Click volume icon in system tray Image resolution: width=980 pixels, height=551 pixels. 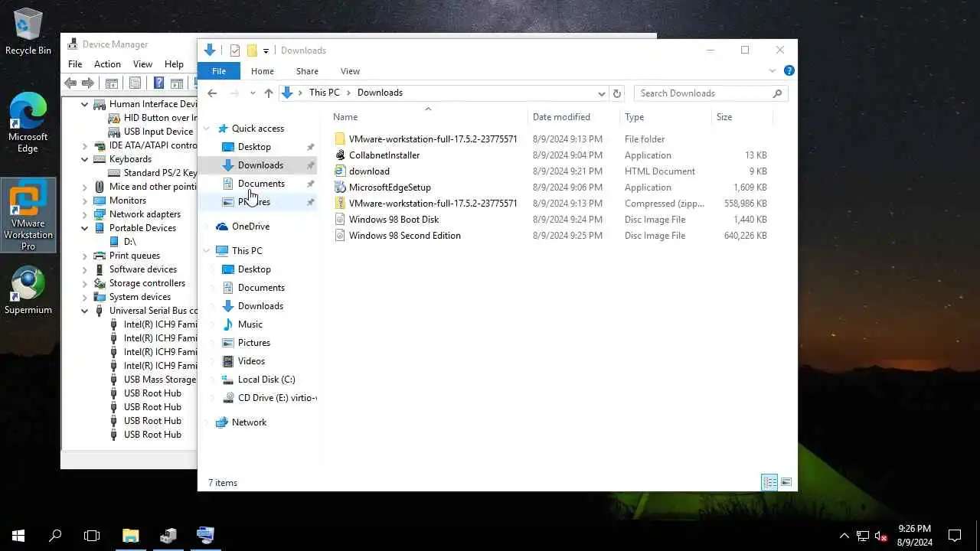point(880,536)
